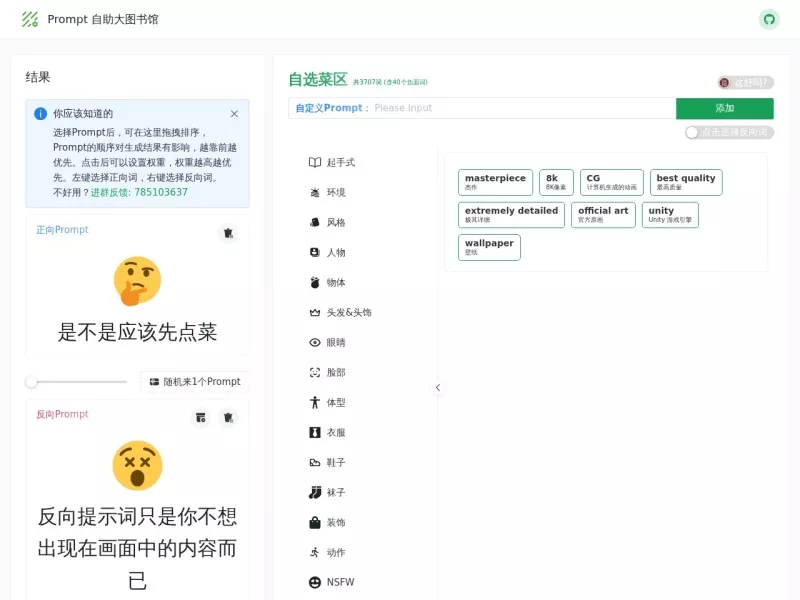The image size is (800, 600).
Task: Click the 反向Prompt label
Action: [62, 414]
